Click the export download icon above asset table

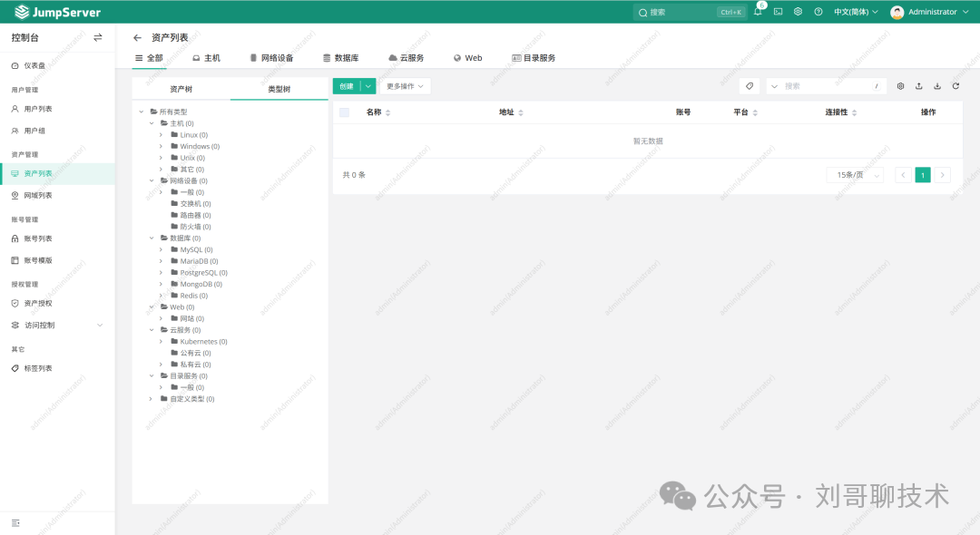click(937, 85)
